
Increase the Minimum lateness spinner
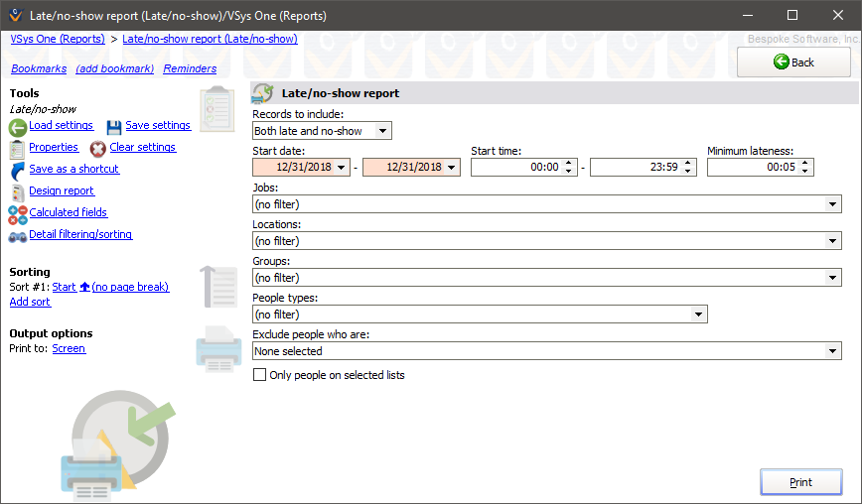[804, 163]
